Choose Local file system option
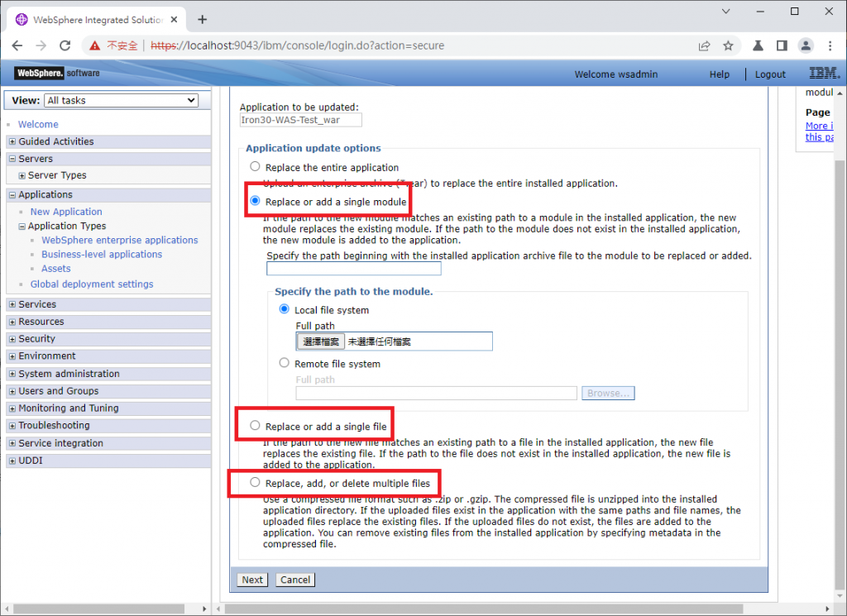The image size is (847, 616). (x=285, y=309)
